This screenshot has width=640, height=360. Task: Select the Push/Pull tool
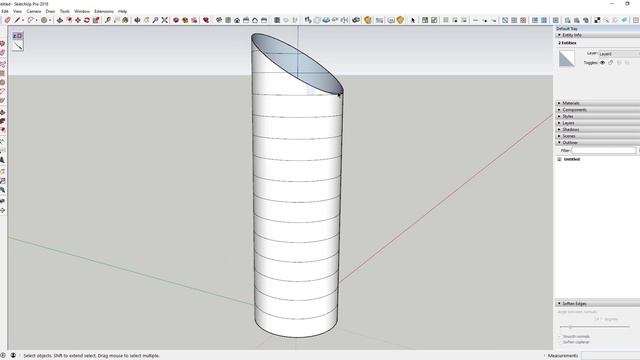(60, 20)
